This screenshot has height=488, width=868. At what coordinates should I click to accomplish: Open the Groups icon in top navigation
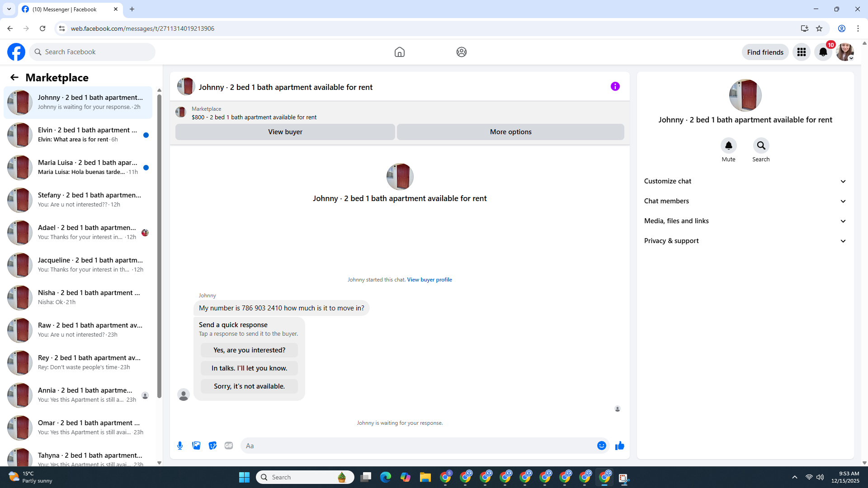(x=462, y=52)
